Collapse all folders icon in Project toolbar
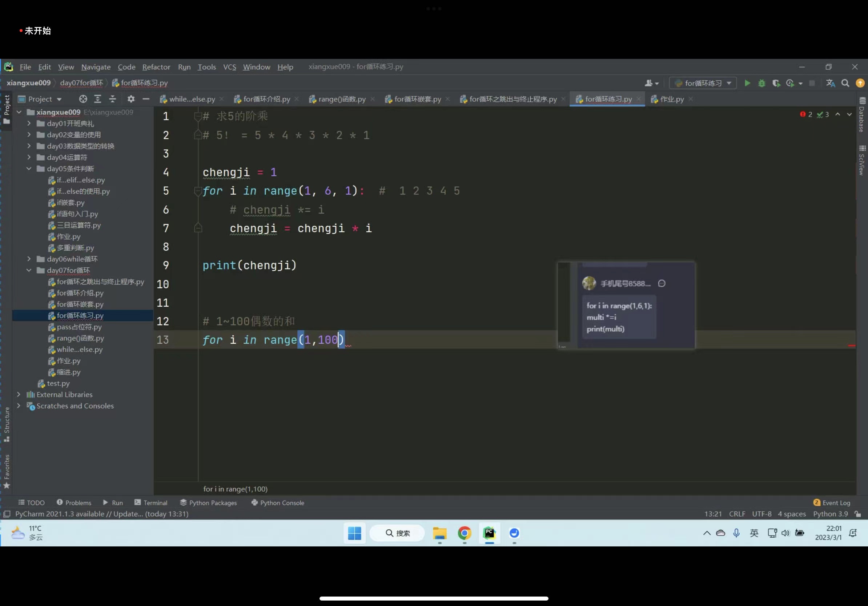Screen dimensions: 868x606 (112, 99)
